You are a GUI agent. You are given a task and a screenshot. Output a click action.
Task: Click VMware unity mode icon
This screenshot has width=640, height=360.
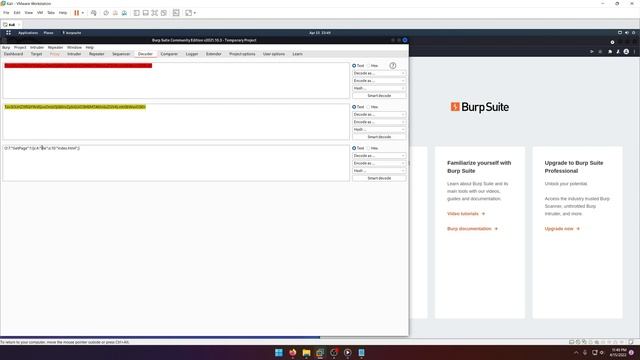pos(164,13)
